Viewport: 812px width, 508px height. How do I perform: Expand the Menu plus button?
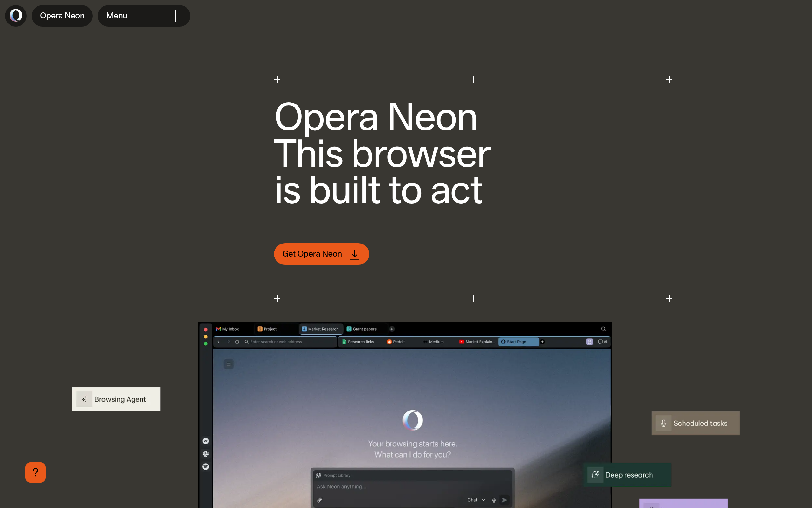tap(175, 16)
